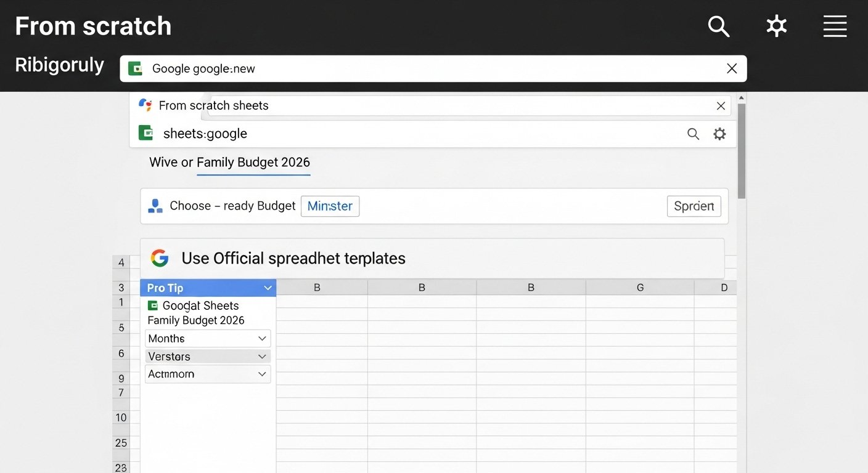Click the 'Sprden' button

point(694,206)
